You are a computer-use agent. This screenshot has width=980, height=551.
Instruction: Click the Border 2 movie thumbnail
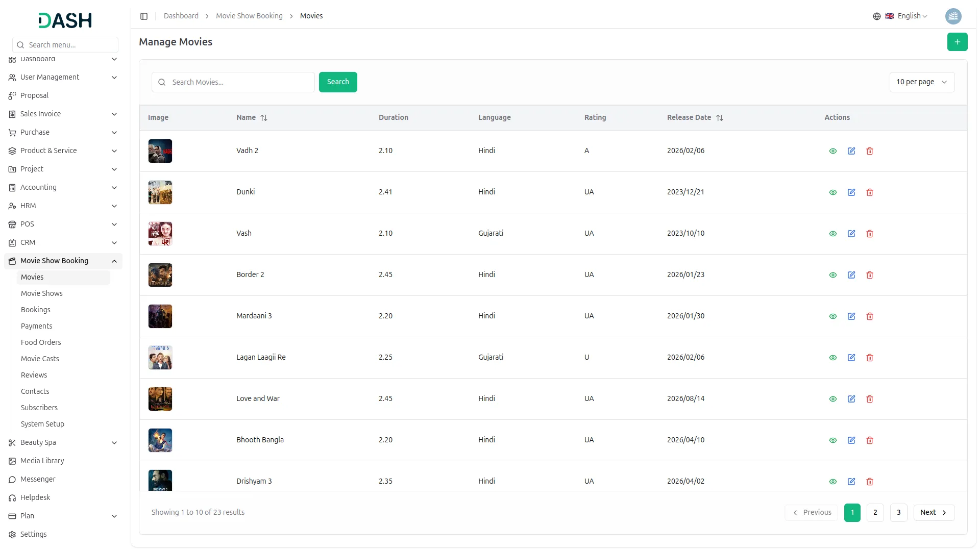[160, 274]
